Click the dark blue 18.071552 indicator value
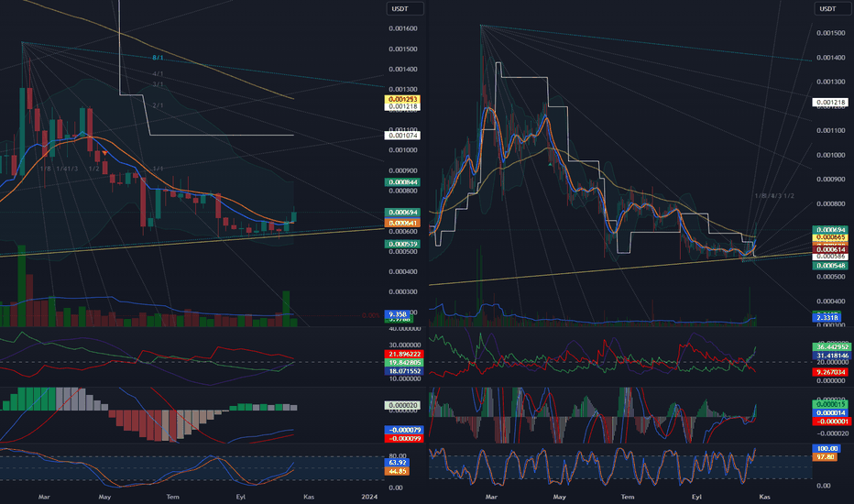Viewport: 854px width, 504px height. 404,371
